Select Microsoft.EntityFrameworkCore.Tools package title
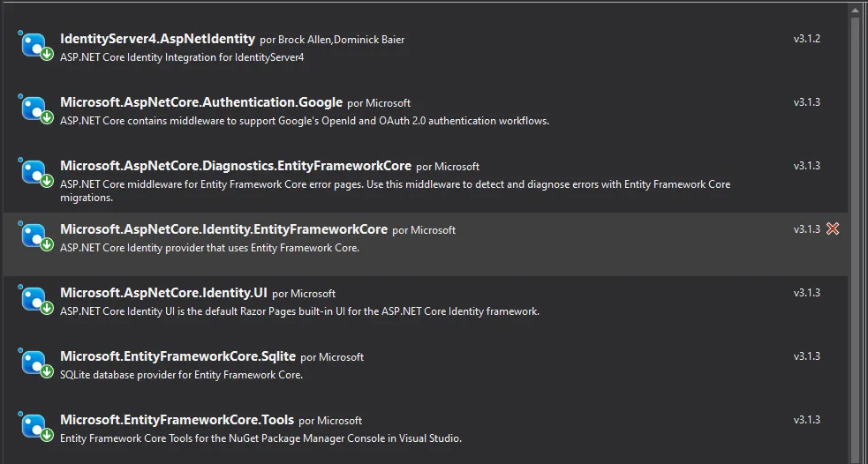Image resolution: width=868 pixels, height=464 pixels. (177, 420)
